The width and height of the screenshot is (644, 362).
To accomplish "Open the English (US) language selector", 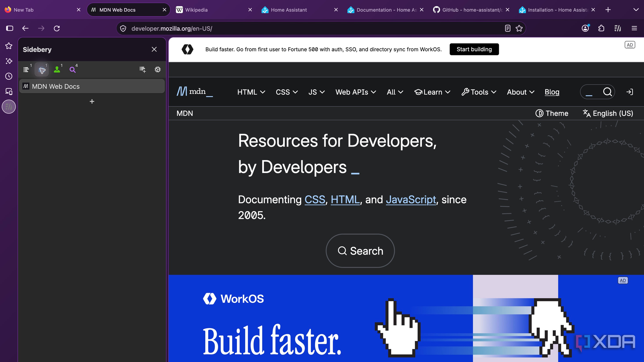I will point(608,113).
